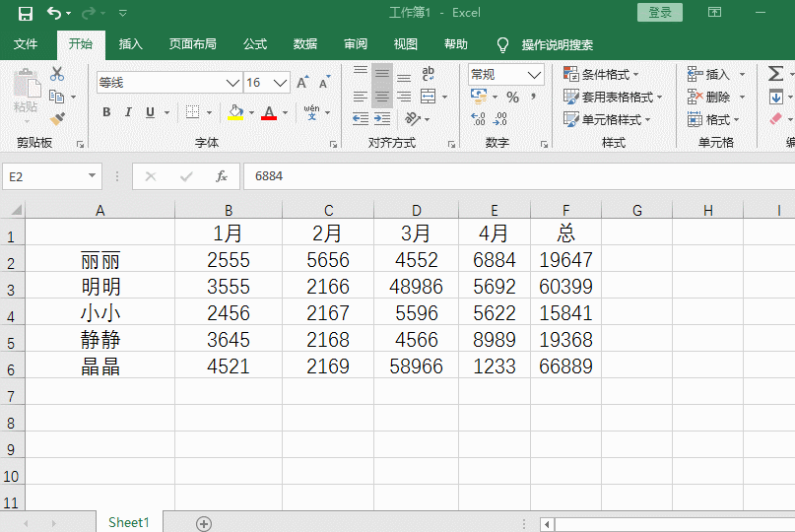The width and height of the screenshot is (795, 532).
Task: Click 格式 format cells button
Action: pyautogui.click(x=713, y=119)
